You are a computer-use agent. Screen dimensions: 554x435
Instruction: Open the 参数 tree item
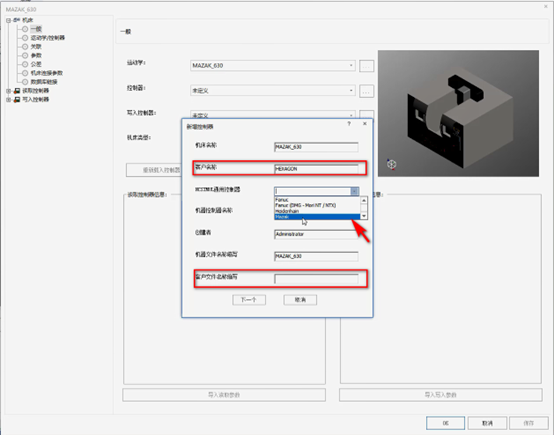(36, 55)
